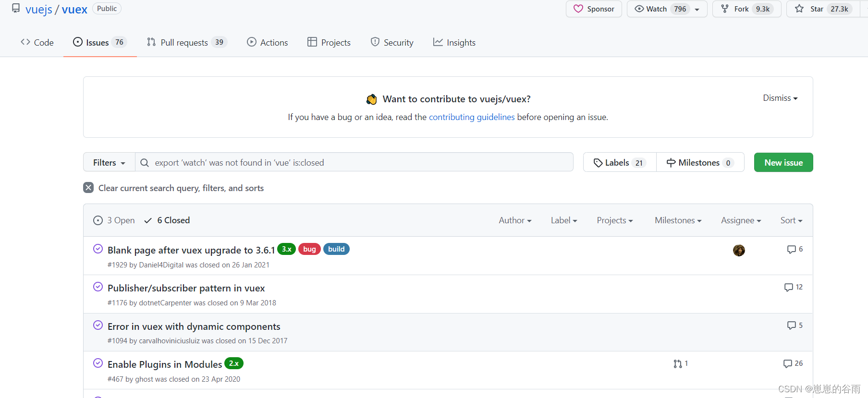
Task: Open the Sort dropdown
Action: (792, 220)
